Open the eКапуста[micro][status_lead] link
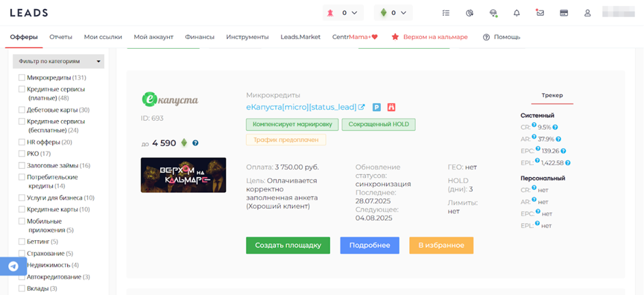The width and height of the screenshot is (644, 295). click(x=301, y=108)
